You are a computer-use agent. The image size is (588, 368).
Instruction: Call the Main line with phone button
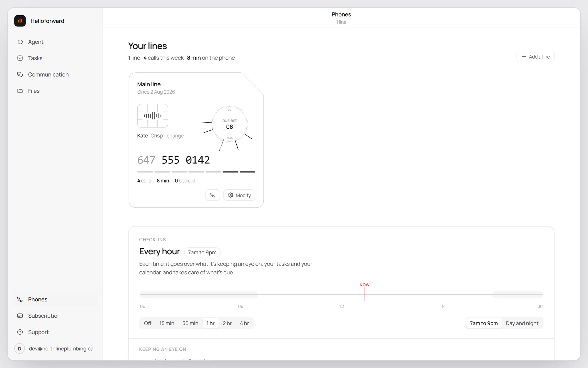pos(213,195)
